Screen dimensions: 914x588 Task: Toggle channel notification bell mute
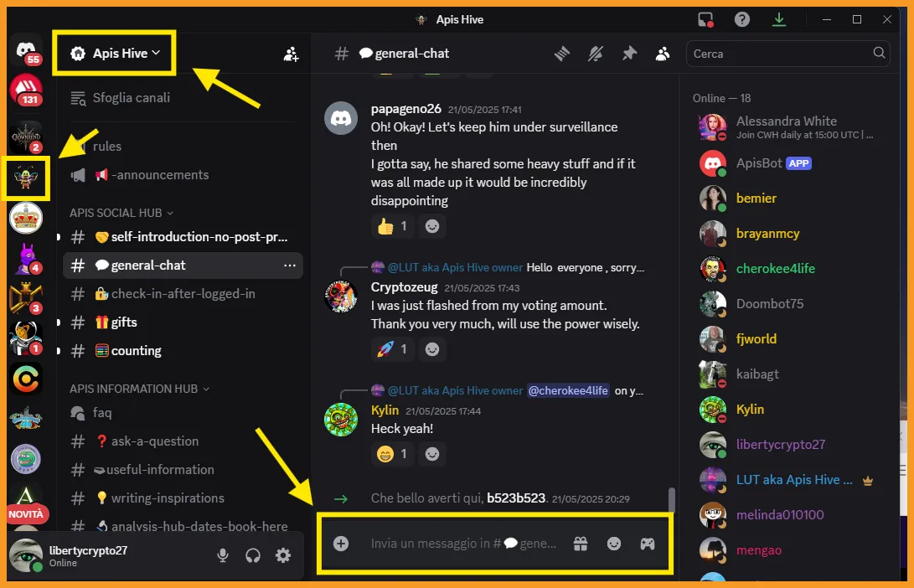(x=595, y=54)
